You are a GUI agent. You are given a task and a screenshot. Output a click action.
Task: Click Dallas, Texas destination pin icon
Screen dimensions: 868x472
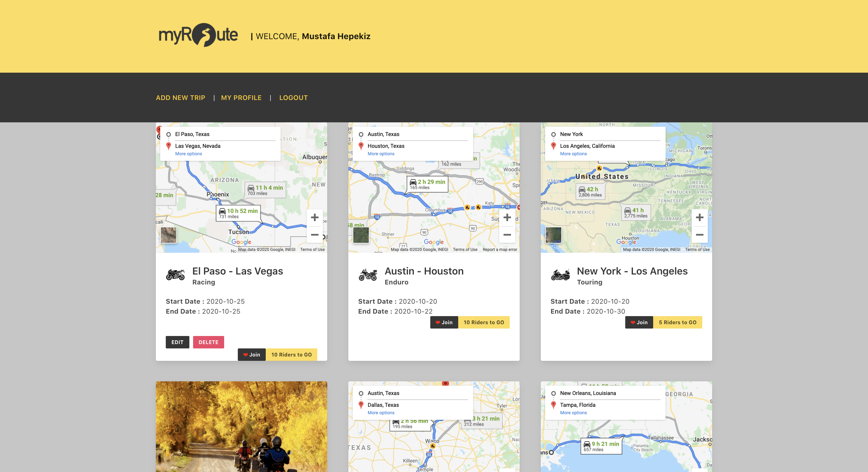pyautogui.click(x=361, y=405)
